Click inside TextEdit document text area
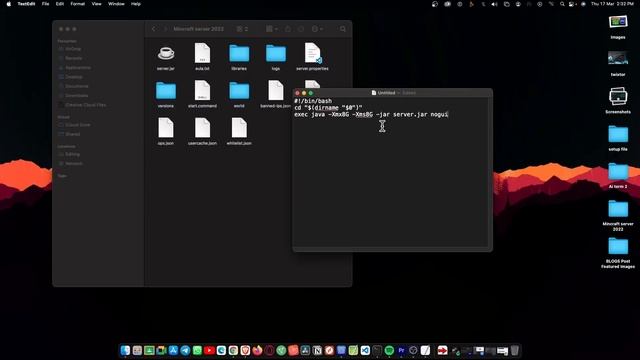 (392, 172)
